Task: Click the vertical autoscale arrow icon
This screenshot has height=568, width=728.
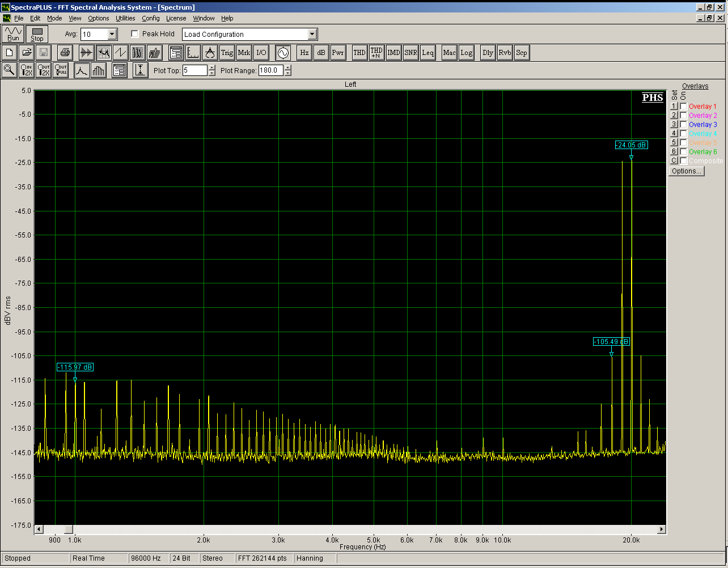Action: click(140, 70)
